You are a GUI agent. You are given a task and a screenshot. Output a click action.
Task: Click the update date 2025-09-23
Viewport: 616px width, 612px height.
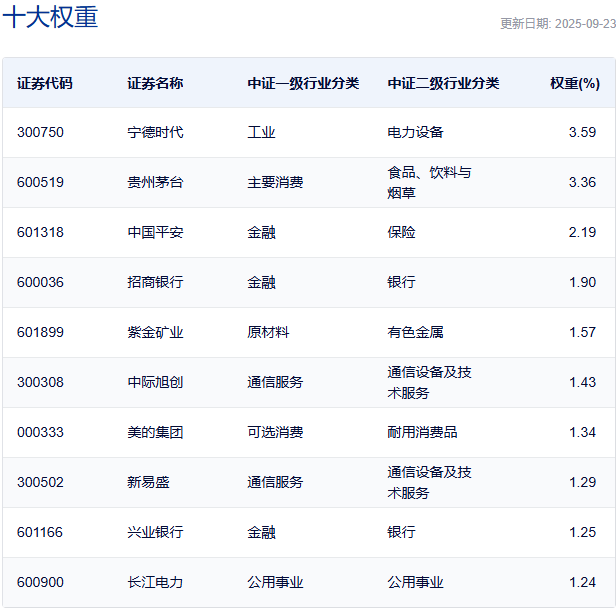585,24
